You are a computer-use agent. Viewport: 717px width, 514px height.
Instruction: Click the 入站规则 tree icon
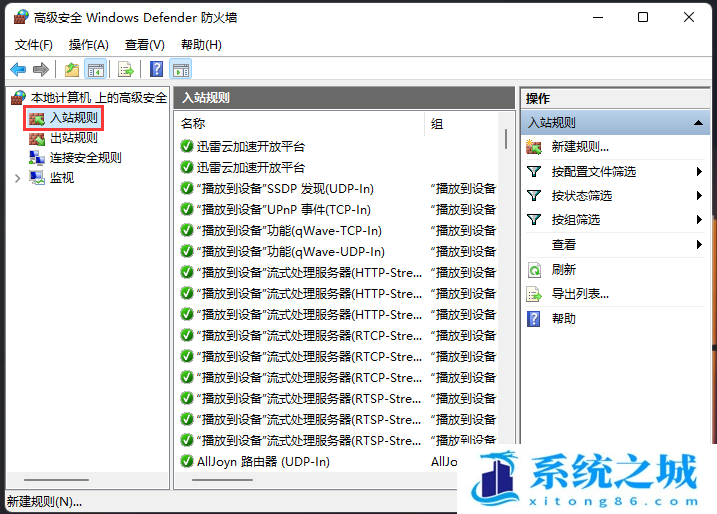pyautogui.click(x=37, y=118)
